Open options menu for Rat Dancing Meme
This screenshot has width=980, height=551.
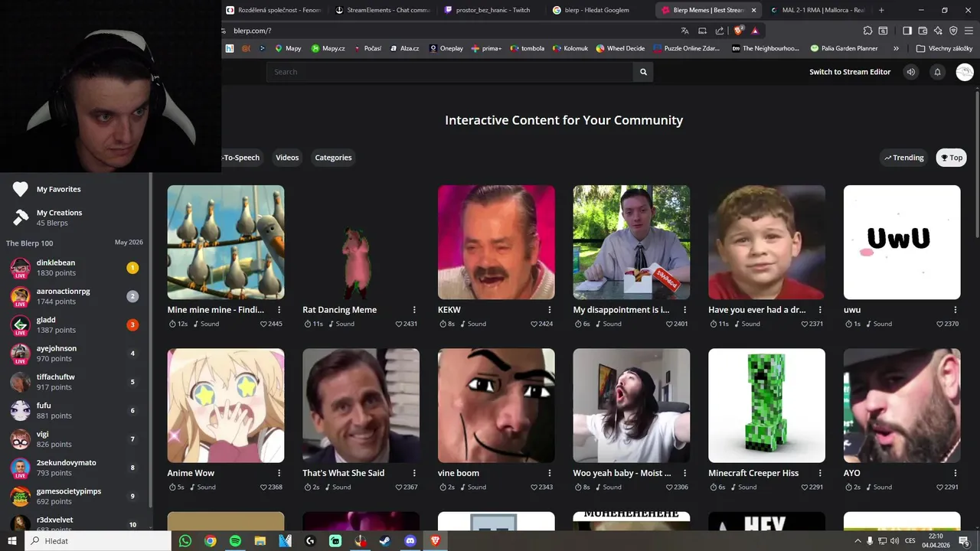[x=414, y=310]
